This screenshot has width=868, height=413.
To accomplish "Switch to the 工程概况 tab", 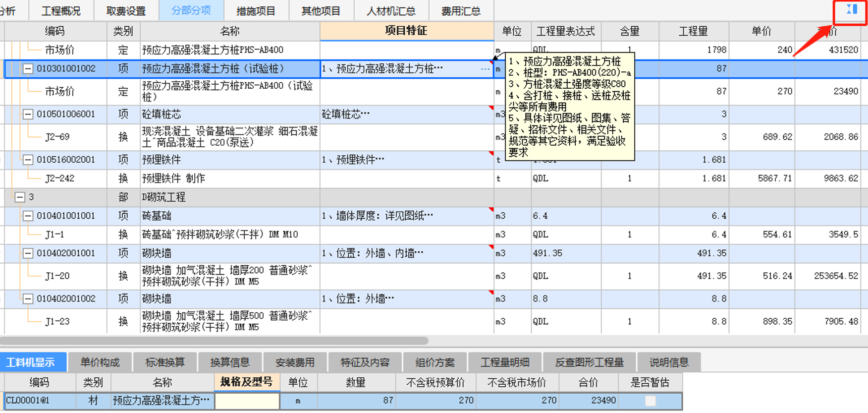I will coord(61,11).
